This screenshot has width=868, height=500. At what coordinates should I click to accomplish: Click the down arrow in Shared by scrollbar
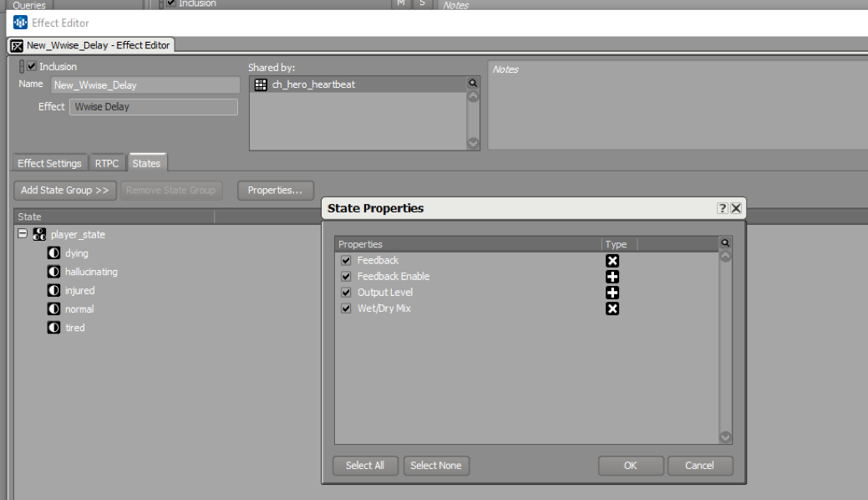(473, 142)
